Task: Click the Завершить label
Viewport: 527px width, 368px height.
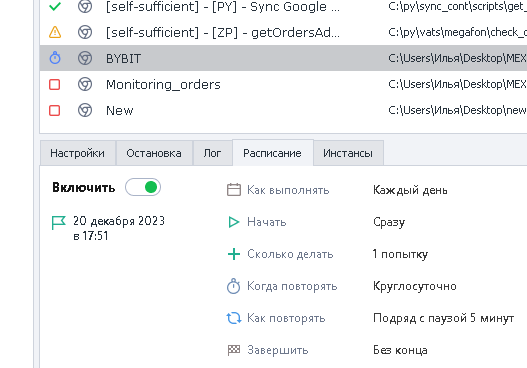Action: [278, 350]
